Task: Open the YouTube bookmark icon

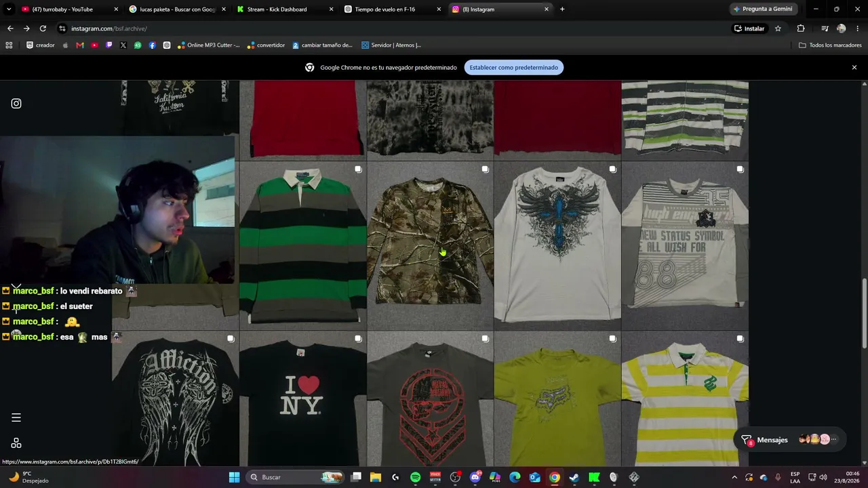Action: pyautogui.click(x=94, y=45)
